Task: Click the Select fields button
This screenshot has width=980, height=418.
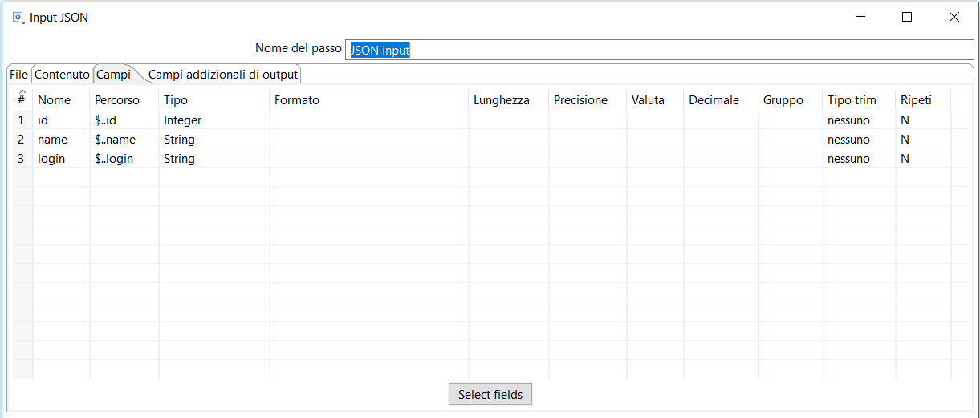Action: [x=490, y=394]
